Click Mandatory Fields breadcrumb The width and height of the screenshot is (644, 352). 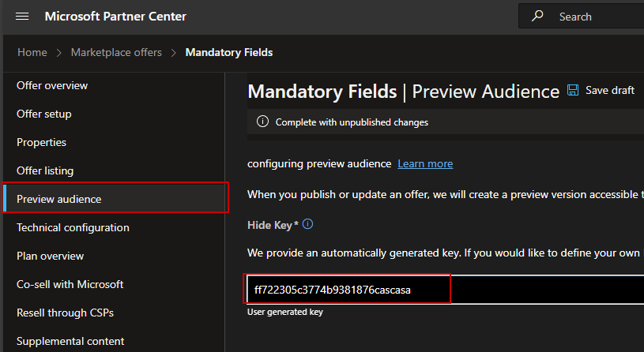coord(229,53)
